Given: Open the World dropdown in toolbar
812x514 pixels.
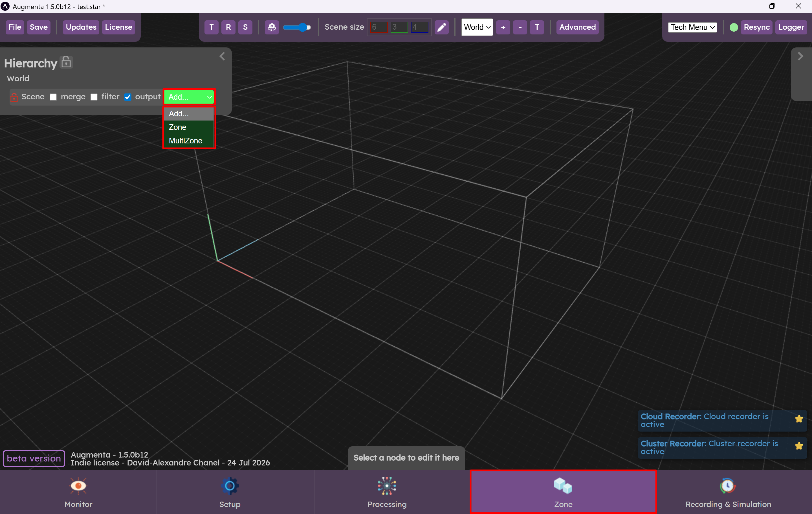Looking at the screenshot, I should pyautogui.click(x=476, y=27).
